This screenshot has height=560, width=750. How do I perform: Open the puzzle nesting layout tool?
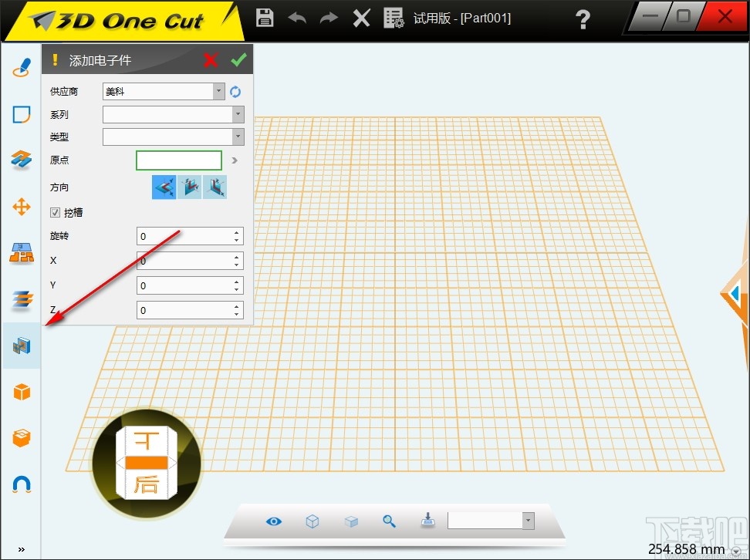(x=22, y=252)
